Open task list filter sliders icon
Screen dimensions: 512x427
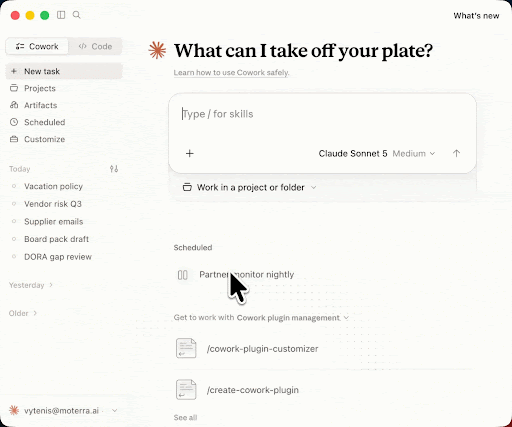(x=114, y=169)
